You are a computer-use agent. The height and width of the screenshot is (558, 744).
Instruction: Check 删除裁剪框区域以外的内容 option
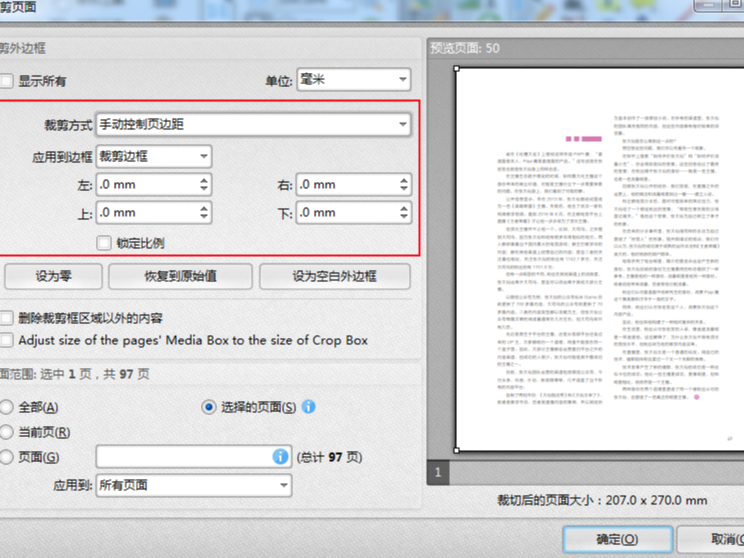[x=7, y=317]
